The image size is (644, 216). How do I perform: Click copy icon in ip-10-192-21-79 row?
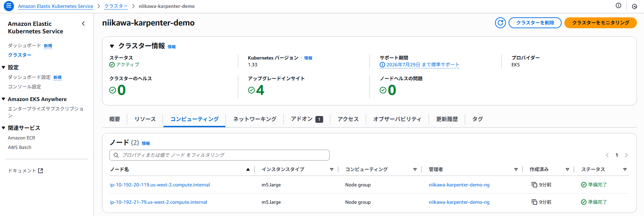coord(534,202)
